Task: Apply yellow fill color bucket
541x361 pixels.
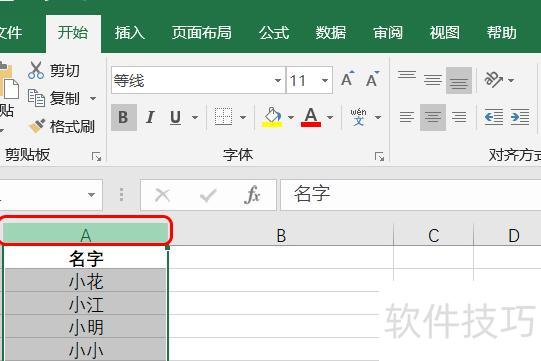Action: 273,117
